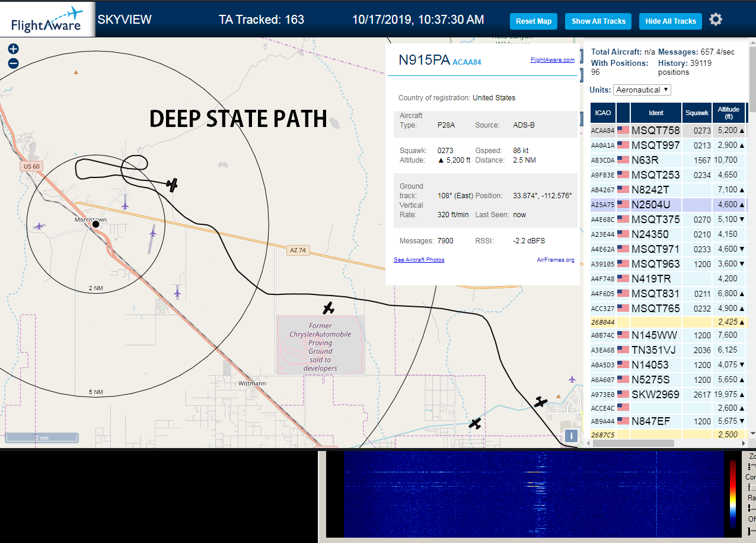The height and width of the screenshot is (543, 756).
Task: Open the FlightAware.com link in aircraft panel
Action: [552, 60]
